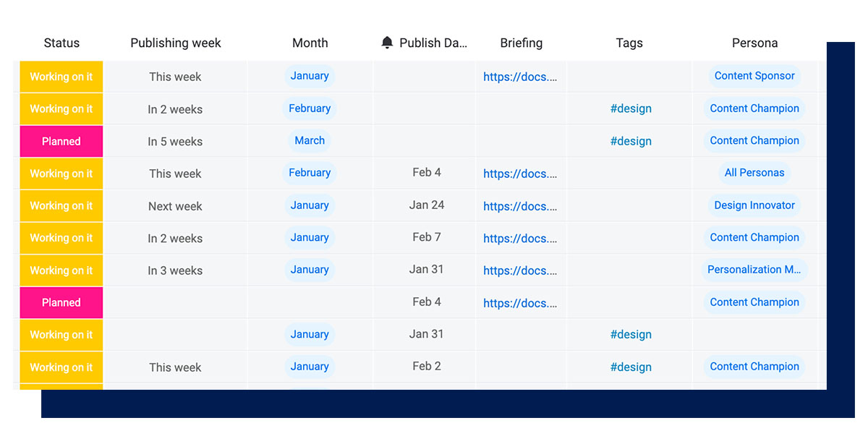
Task: Click the 'Personalization M…' persona pill
Action: [754, 270]
